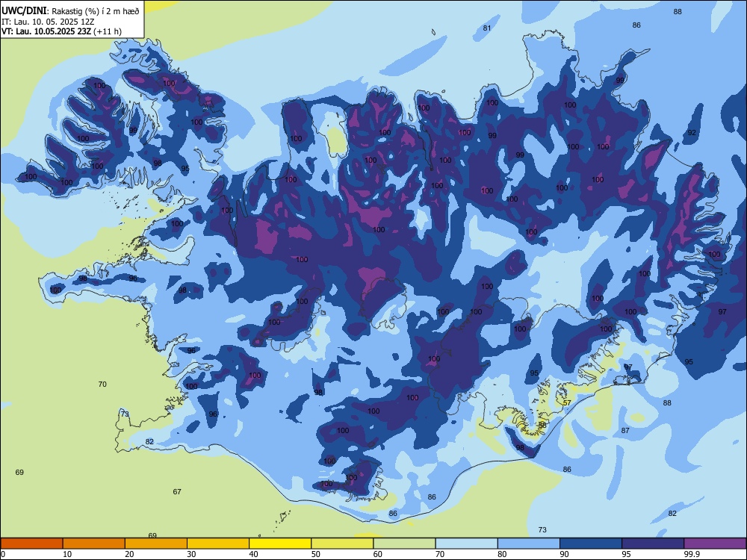Click the map value '92' off the northeast coast

692,133
